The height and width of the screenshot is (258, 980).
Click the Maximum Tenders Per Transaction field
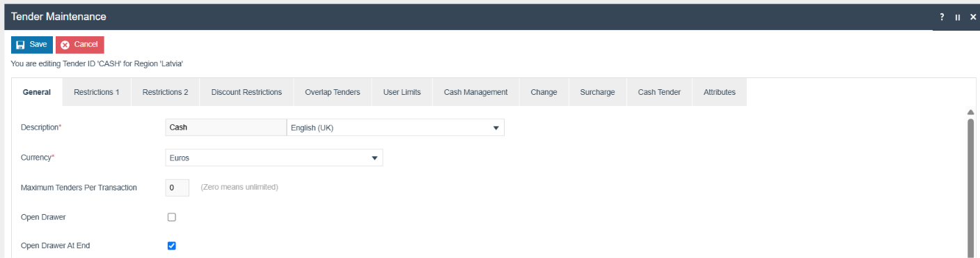pos(177,188)
